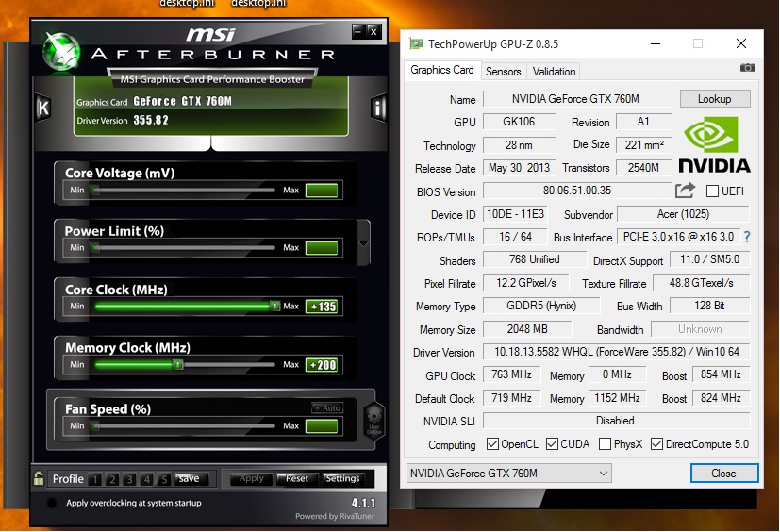
Task: Close the MSI Afterburner window
Action: 374,31
